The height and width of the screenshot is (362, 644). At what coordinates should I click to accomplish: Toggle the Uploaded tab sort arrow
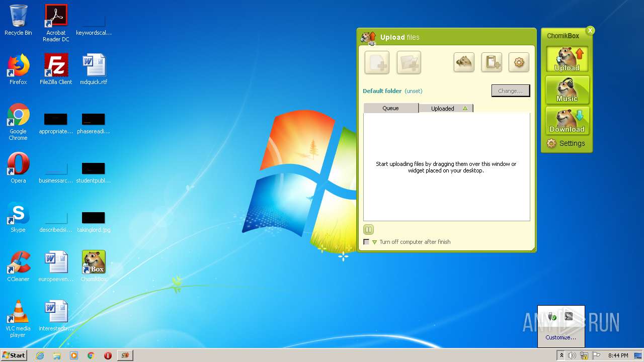465,108
